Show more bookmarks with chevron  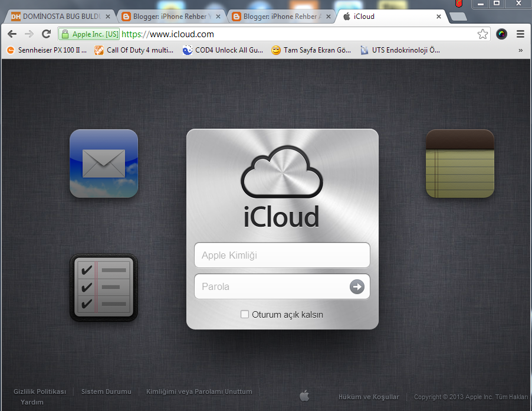click(x=520, y=50)
